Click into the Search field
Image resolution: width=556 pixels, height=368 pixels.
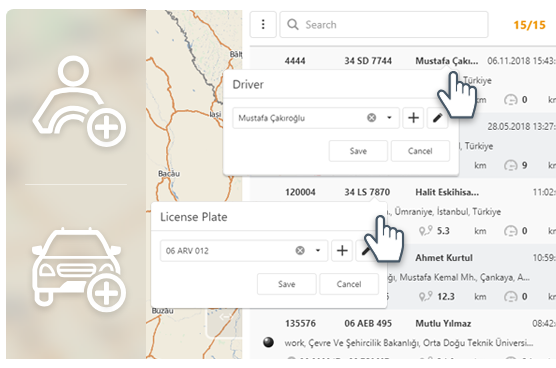pos(384,24)
